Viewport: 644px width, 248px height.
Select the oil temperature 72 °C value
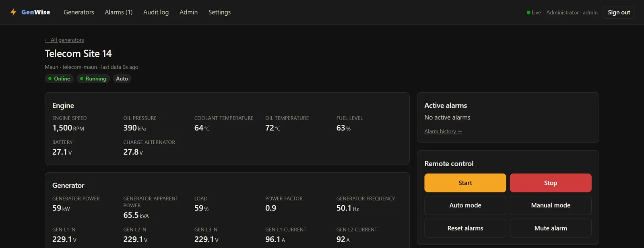[273, 128]
